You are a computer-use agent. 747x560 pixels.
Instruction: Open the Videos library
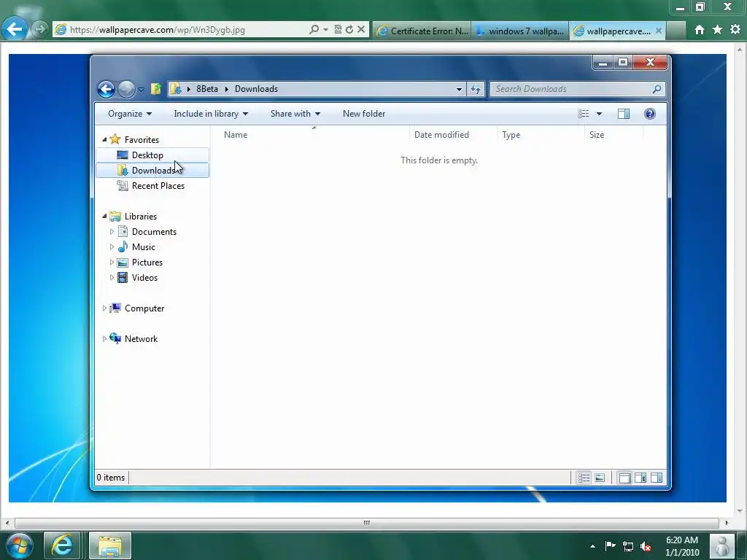click(x=144, y=278)
